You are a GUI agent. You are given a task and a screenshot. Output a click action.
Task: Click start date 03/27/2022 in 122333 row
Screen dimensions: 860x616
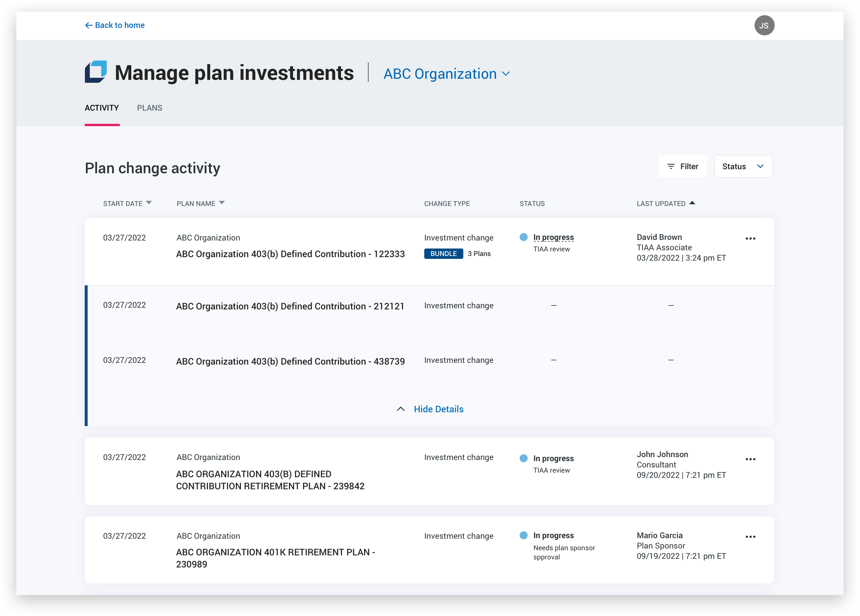tap(124, 238)
